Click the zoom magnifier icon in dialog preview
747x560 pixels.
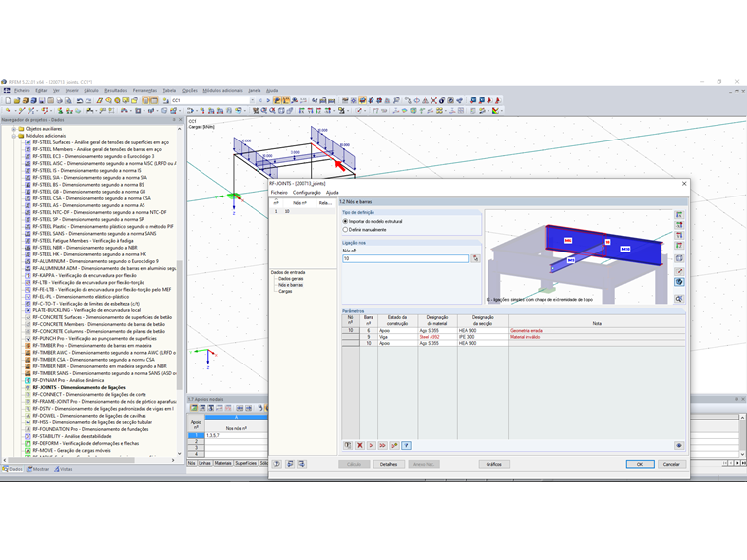pyautogui.click(x=679, y=299)
